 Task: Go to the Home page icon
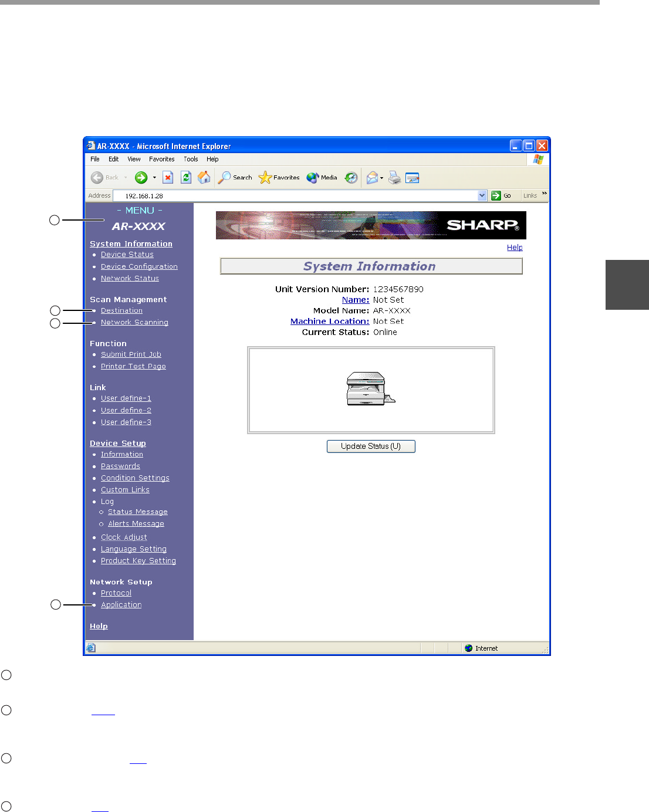pos(204,178)
